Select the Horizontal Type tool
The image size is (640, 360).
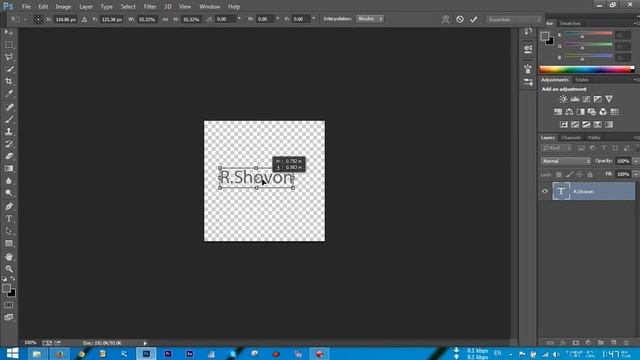(9, 219)
